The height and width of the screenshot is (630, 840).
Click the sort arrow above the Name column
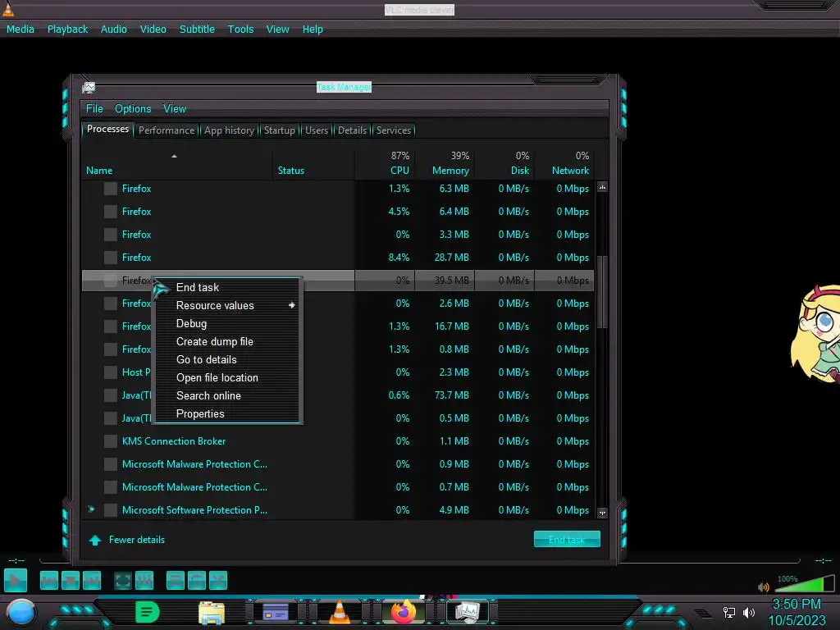[x=174, y=156]
